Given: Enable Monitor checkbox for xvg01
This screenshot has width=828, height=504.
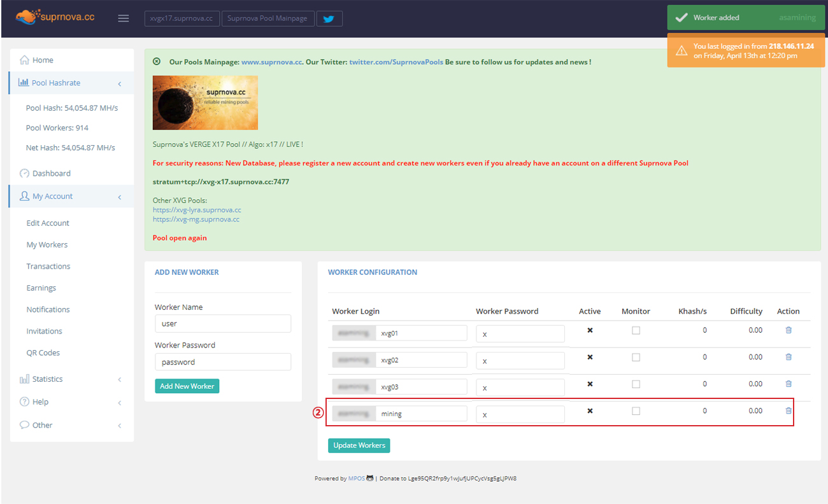Looking at the screenshot, I should pyautogui.click(x=636, y=330).
